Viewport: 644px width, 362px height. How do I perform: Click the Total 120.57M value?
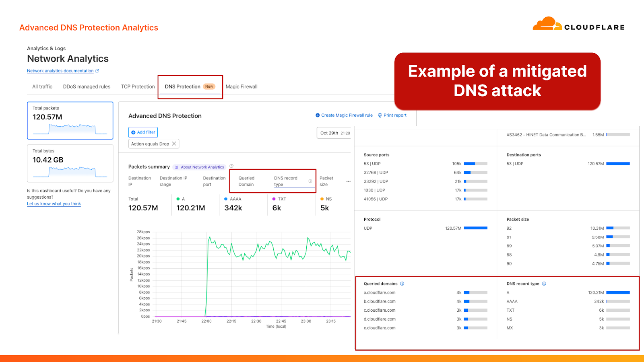pos(143,208)
